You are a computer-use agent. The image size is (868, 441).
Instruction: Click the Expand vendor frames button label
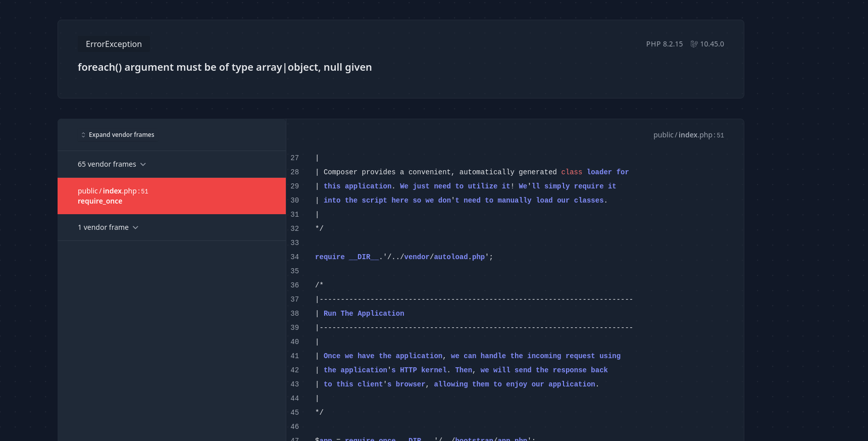[x=122, y=135]
